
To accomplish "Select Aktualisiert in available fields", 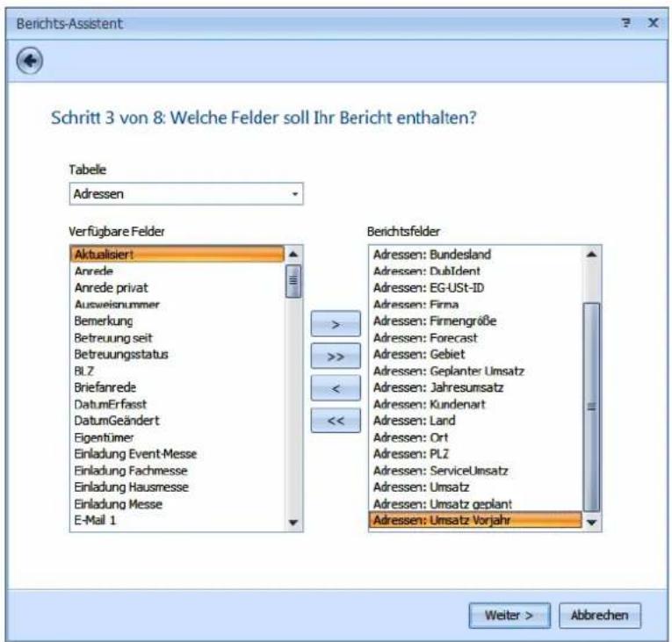I will coord(177,254).
